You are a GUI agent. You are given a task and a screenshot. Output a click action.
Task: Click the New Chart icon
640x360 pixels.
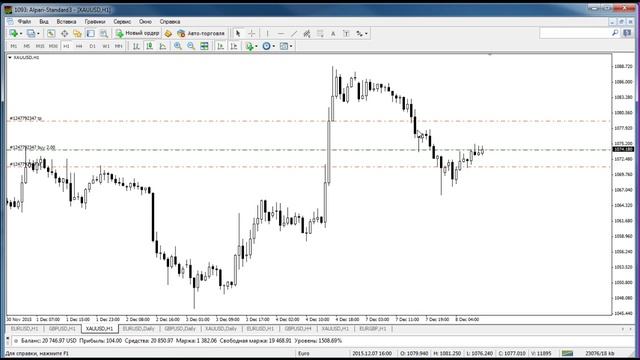click(x=14, y=33)
